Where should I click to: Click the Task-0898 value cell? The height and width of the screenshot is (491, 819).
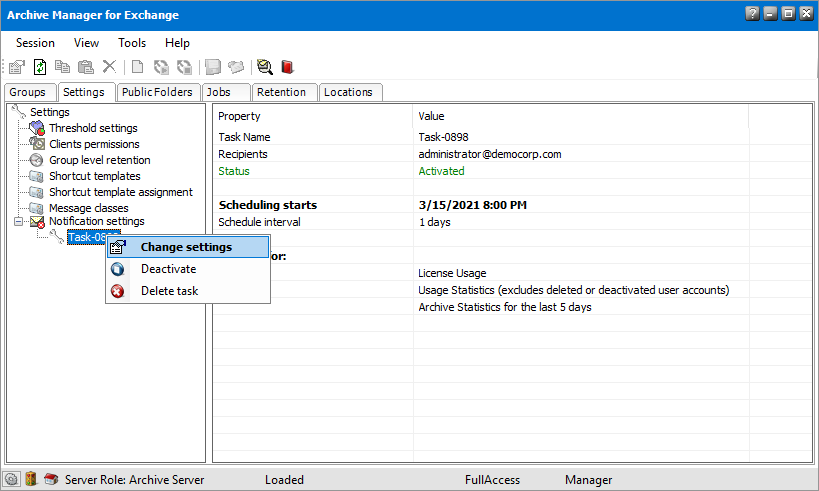[443, 137]
